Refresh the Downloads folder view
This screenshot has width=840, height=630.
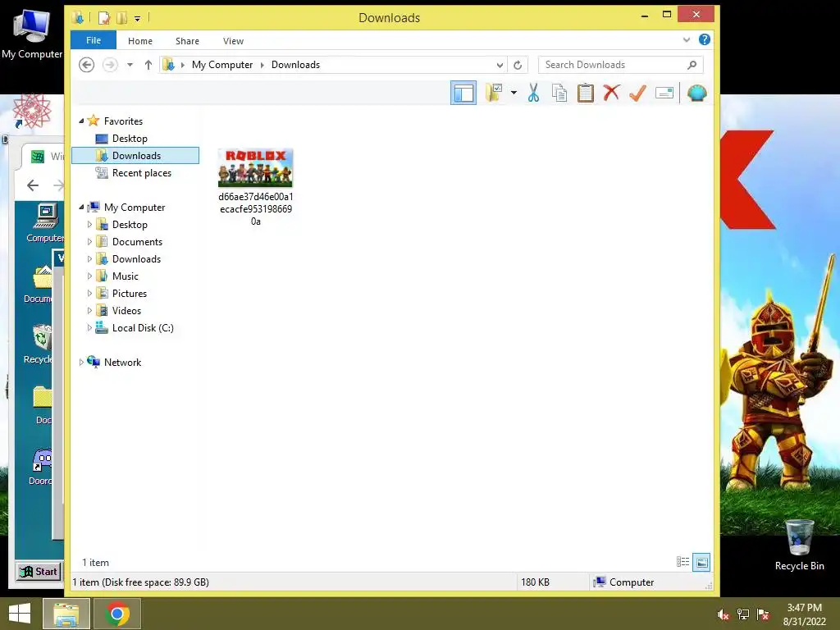click(x=518, y=65)
